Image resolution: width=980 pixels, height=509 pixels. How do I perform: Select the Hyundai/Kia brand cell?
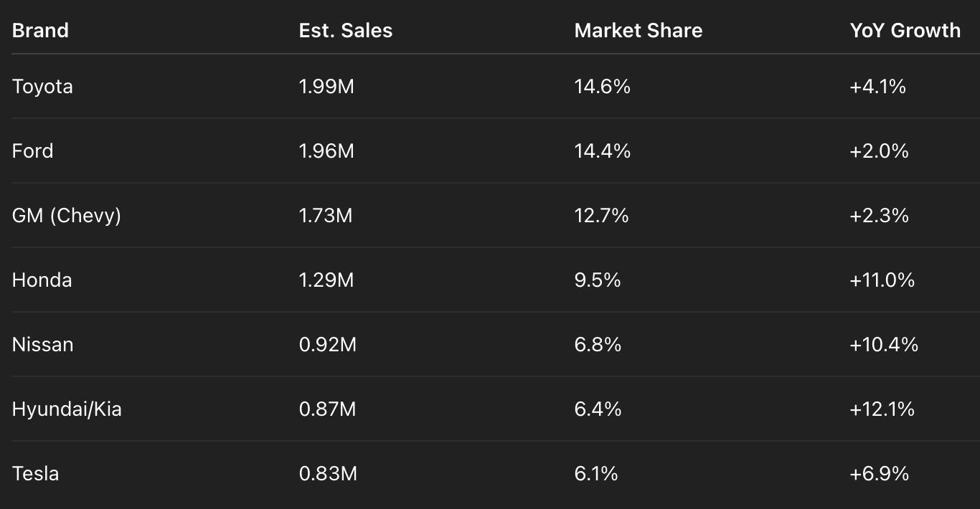(67, 409)
